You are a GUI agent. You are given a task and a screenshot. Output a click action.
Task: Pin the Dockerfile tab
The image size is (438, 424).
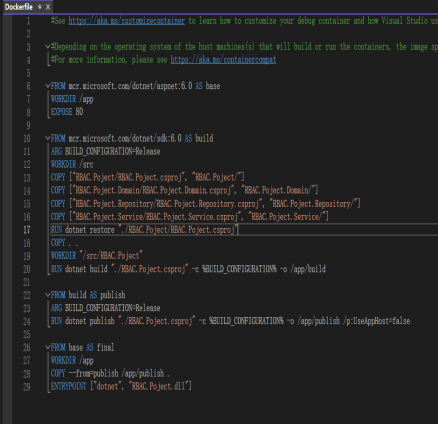tap(40, 7)
